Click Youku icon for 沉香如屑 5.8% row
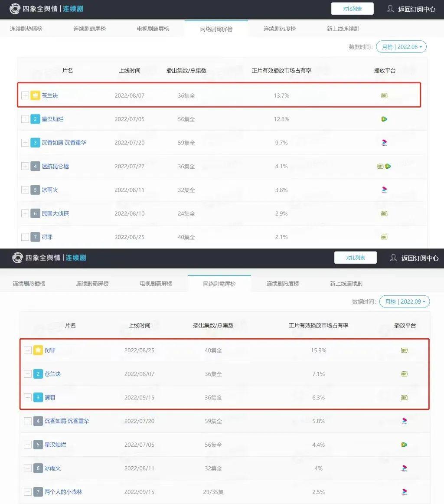The width and height of the screenshot is (444, 504). (405, 421)
